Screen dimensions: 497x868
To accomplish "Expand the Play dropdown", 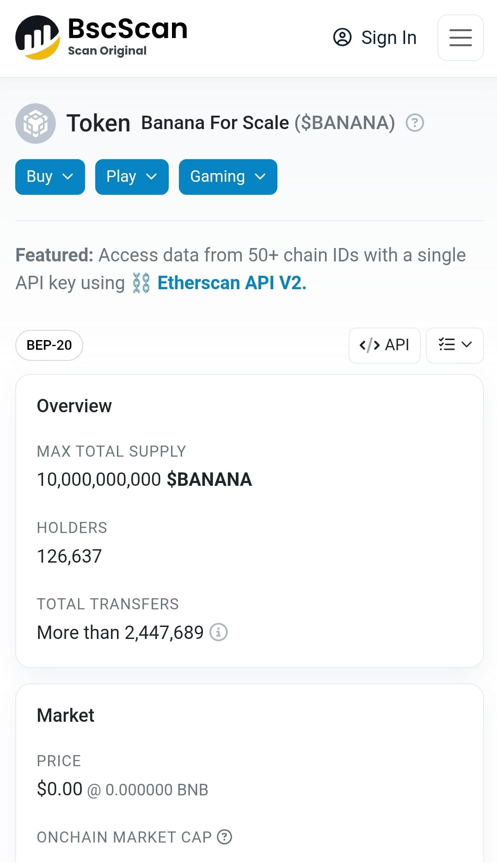I will pos(132,177).
